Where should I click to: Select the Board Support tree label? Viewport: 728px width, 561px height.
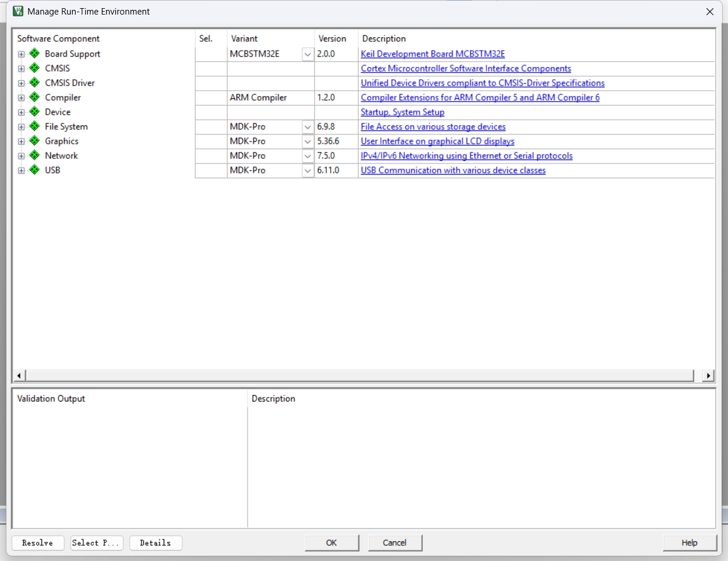(x=73, y=54)
